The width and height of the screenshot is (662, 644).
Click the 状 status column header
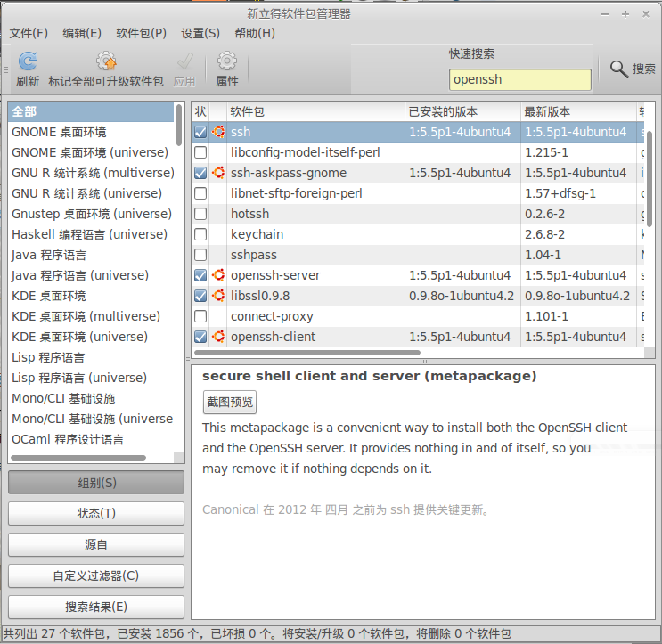(200, 111)
